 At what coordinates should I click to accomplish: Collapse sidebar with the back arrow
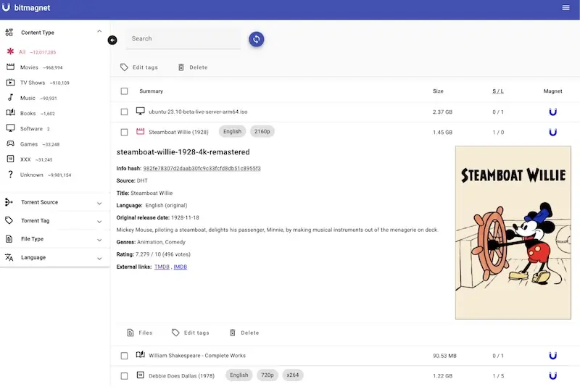click(x=112, y=40)
